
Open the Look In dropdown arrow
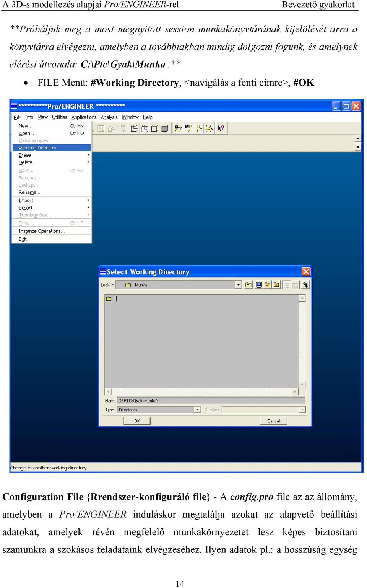point(239,285)
